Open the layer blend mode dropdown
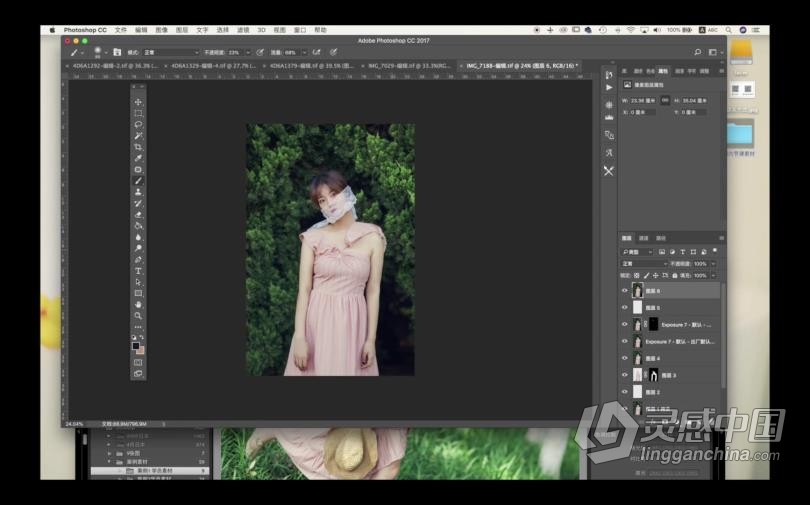Viewport: 810px width, 505px height. (645, 264)
